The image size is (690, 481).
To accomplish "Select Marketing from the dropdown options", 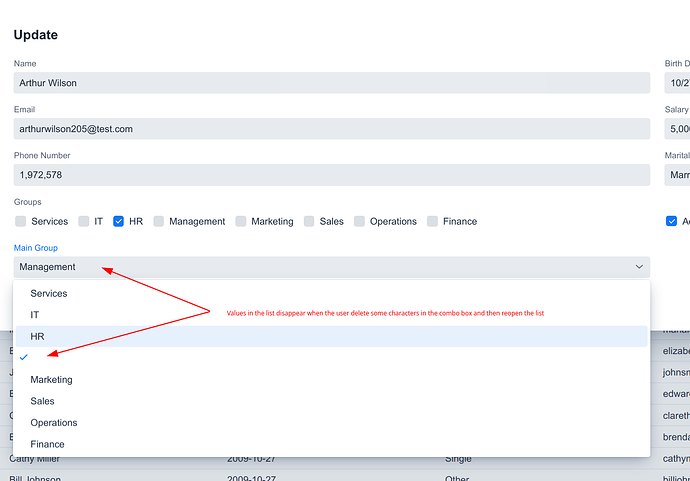I will (x=51, y=380).
